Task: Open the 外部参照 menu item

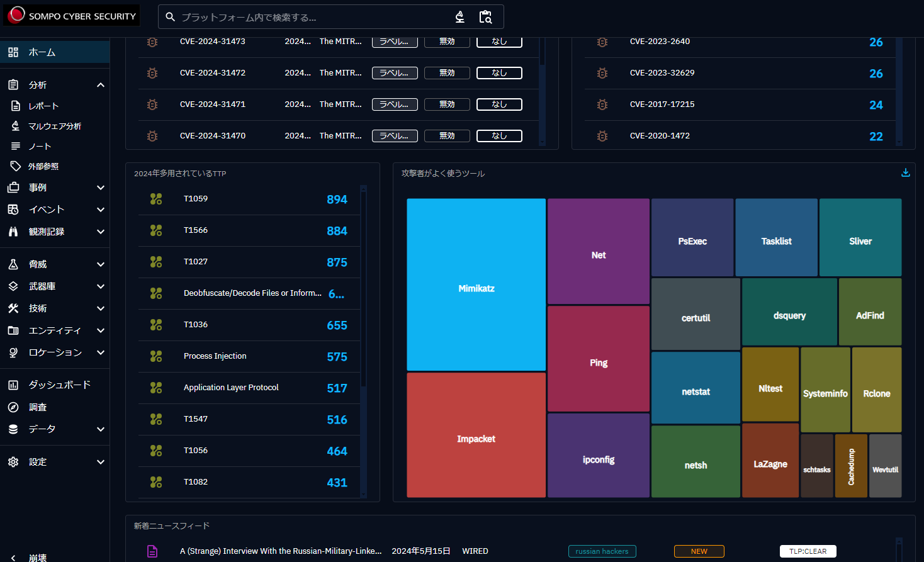Action: 55,166
